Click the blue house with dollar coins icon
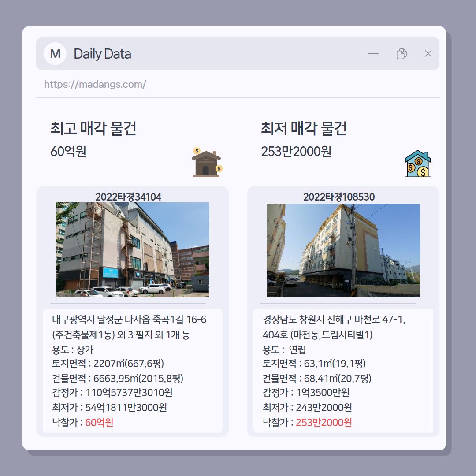 pyautogui.click(x=418, y=164)
